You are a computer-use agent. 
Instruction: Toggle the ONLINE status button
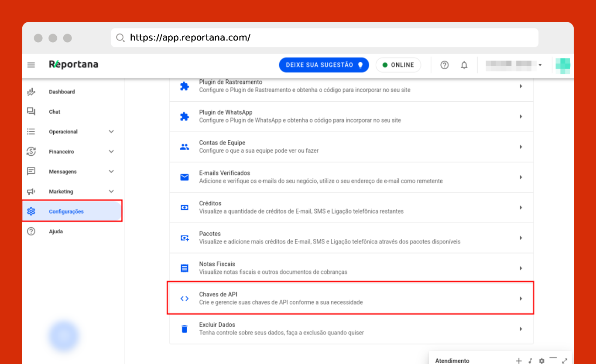point(398,65)
